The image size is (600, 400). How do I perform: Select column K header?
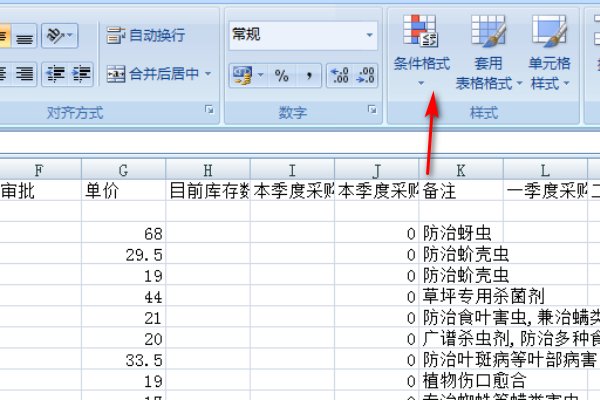point(461,170)
